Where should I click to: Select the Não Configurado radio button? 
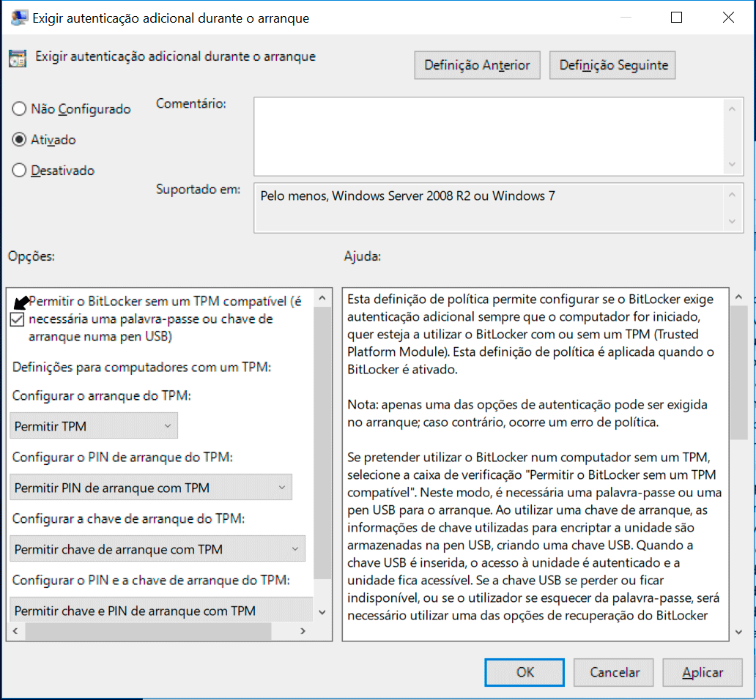pos(19,109)
